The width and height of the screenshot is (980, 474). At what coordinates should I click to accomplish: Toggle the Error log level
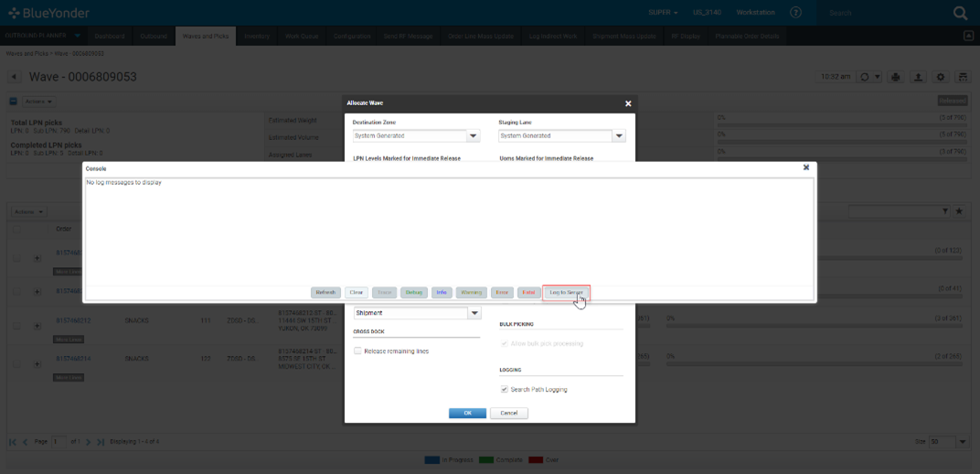pos(502,293)
